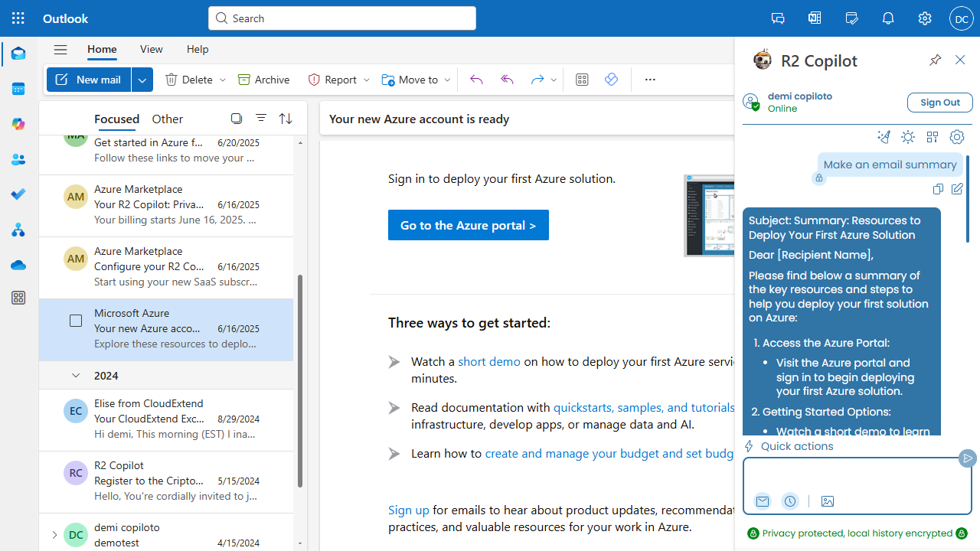
Task: Open the Home ribbon tab
Action: [102, 49]
